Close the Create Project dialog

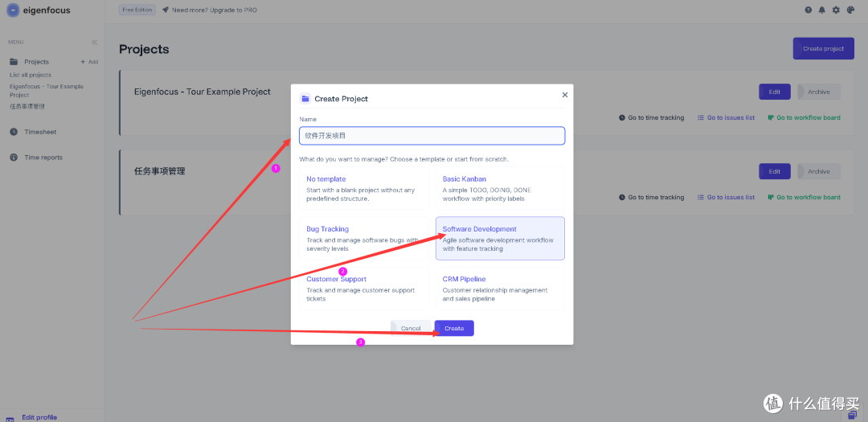[x=565, y=95]
